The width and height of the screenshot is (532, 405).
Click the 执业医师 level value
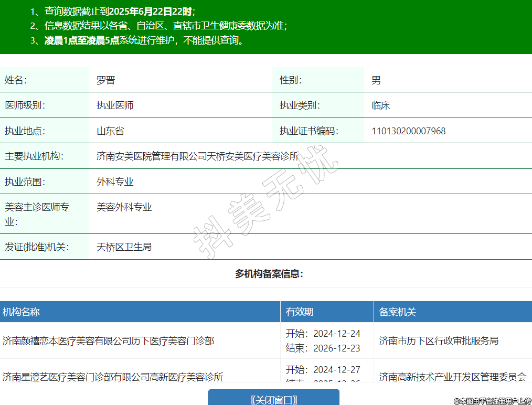click(115, 105)
